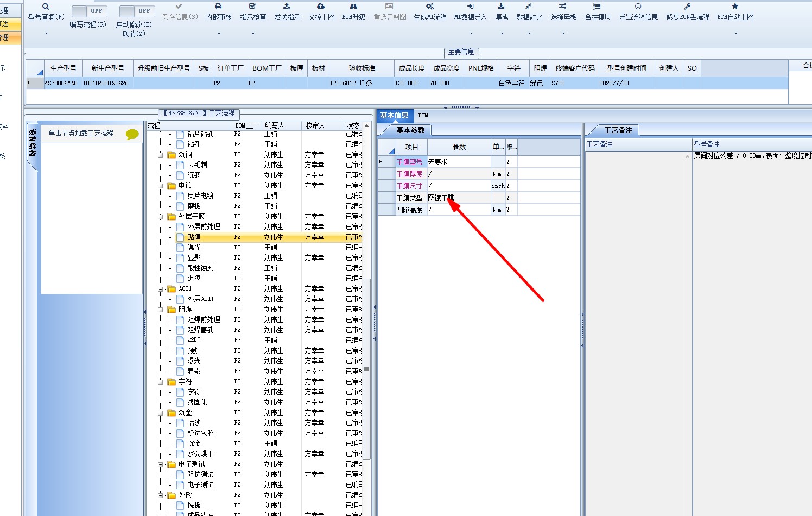The height and width of the screenshot is (516, 812).
Task: Click the document icon beside 去毛刺
Action: tap(181, 165)
